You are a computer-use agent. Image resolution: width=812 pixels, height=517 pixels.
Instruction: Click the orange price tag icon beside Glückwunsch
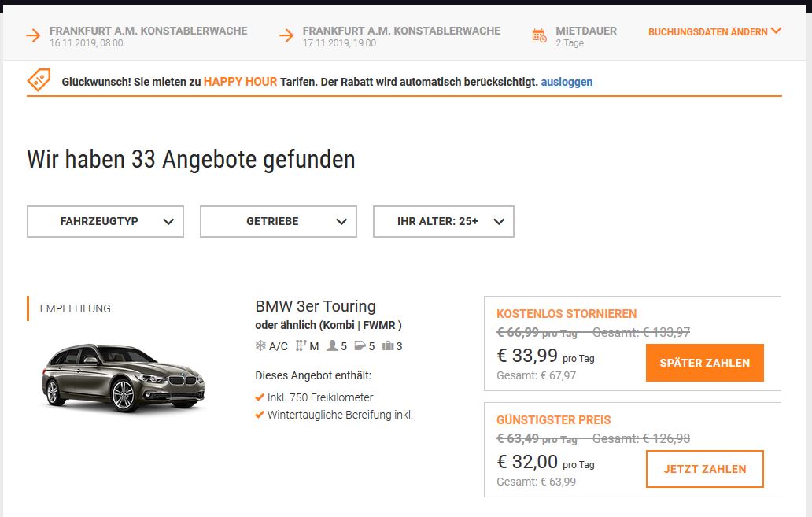[x=36, y=80]
